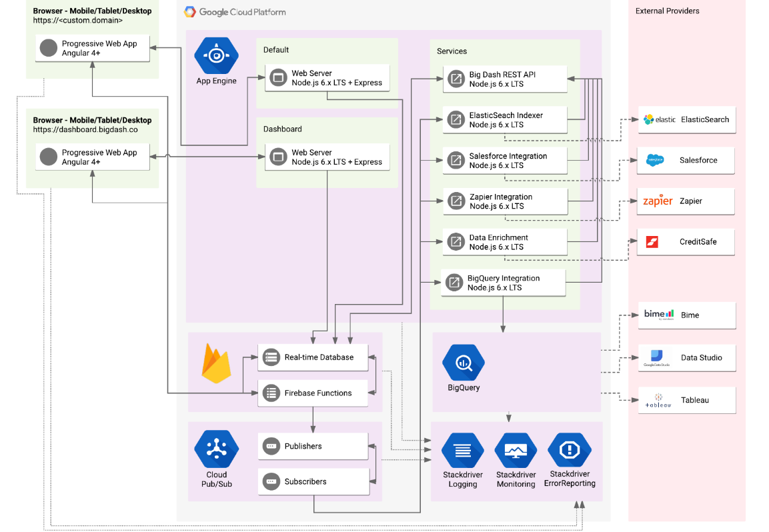Click the Subscribers node icon
The image size is (769, 532).
click(271, 481)
